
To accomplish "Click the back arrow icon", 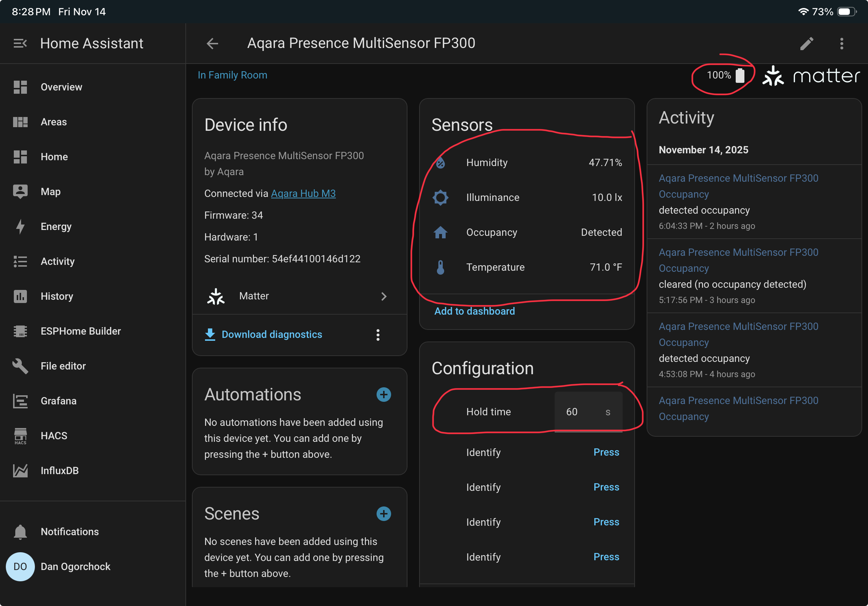I will pos(212,44).
